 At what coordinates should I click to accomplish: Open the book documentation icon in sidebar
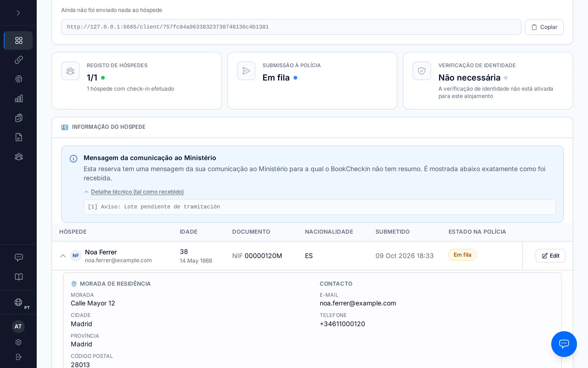[18, 277]
